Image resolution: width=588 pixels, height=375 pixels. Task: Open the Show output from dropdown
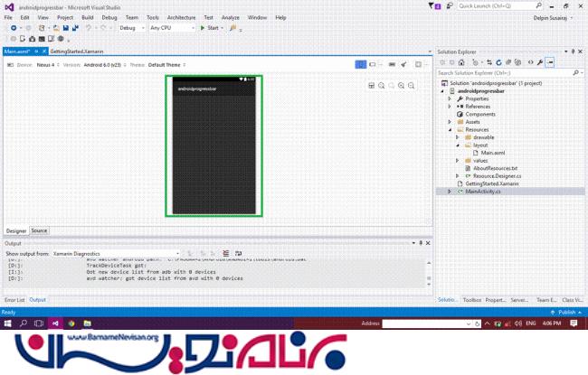click(116, 254)
